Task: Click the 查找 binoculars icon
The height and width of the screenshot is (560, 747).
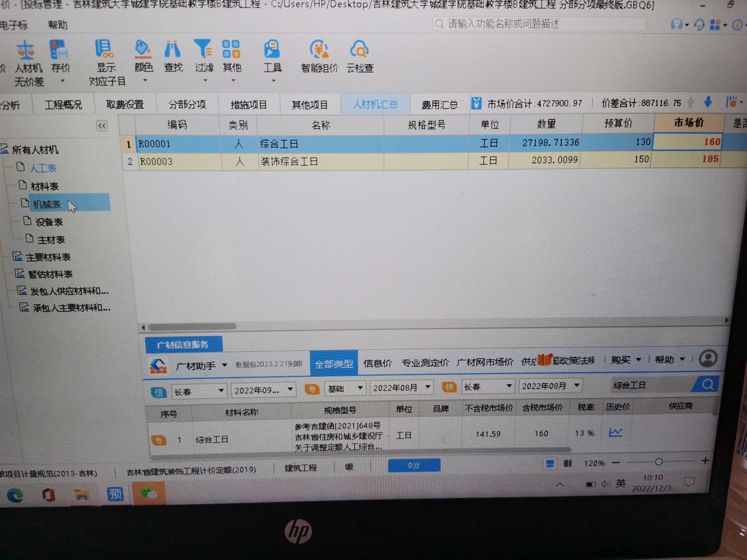Action: [172, 49]
